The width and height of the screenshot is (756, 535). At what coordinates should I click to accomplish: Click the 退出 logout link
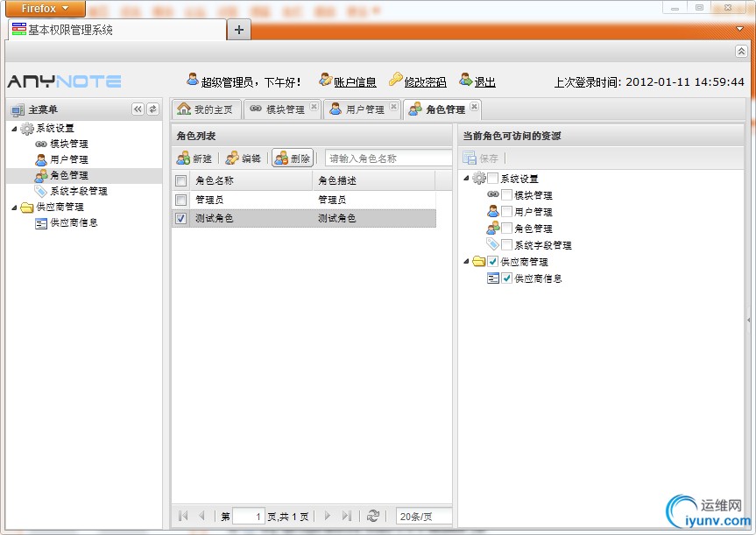[x=484, y=82]
